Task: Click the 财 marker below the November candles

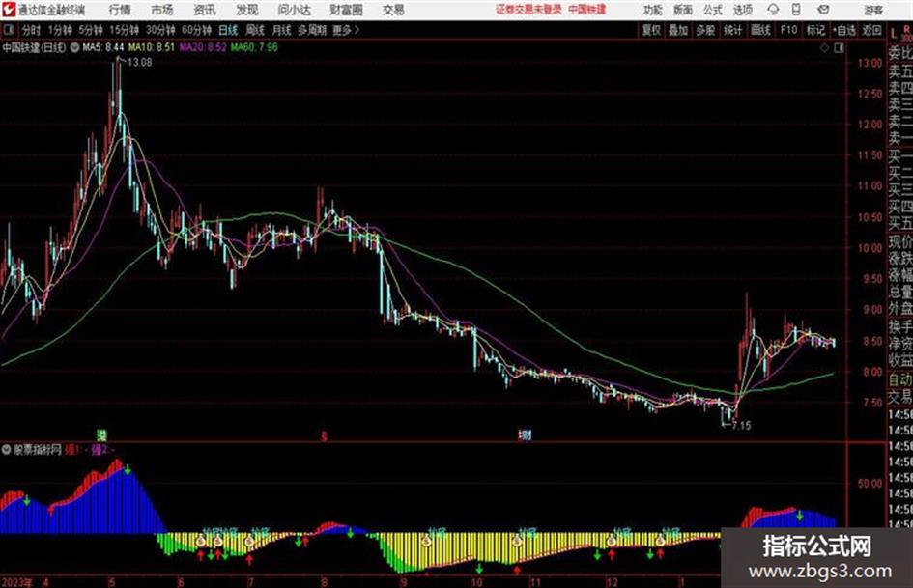Action: 526,434
